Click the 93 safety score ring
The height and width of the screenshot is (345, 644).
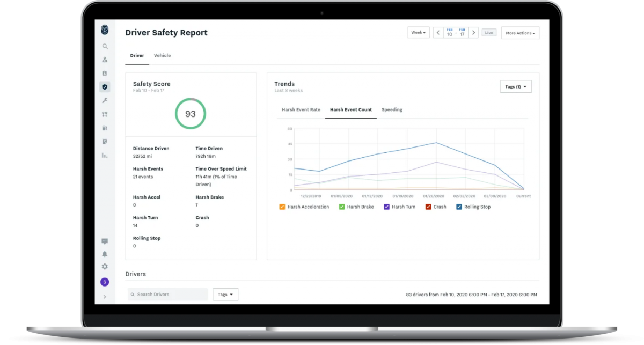191,114
